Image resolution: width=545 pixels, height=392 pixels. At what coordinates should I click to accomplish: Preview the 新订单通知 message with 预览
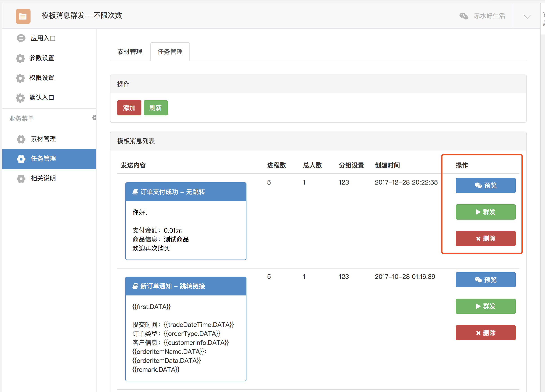[x=486, y=280]
